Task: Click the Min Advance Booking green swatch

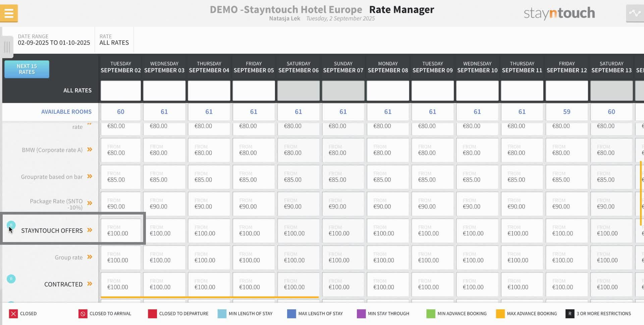Action: click(431, 314)
